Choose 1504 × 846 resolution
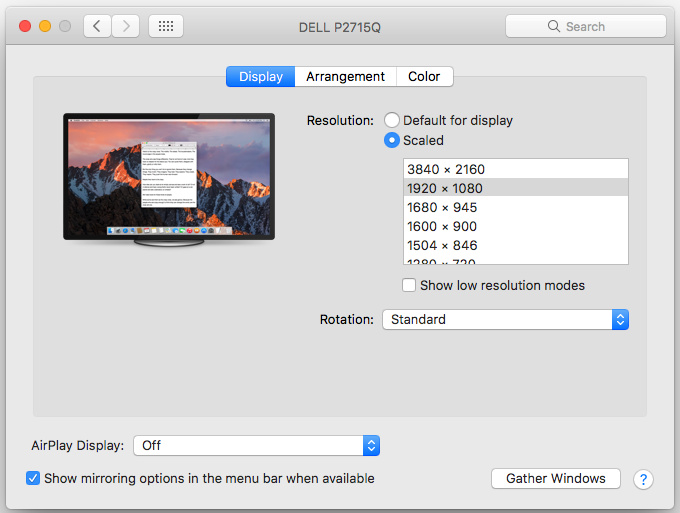 coord(516,245)
